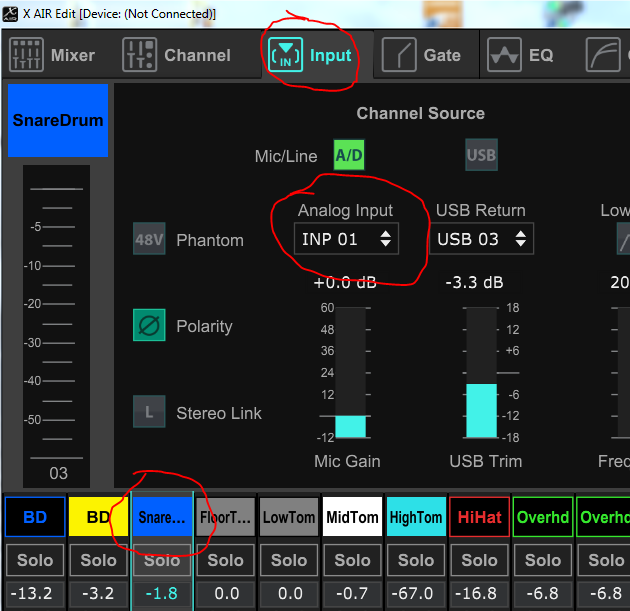Solo the HighTom channel
This screenshot has height=611, width=630.
click(x=416, y=560)
